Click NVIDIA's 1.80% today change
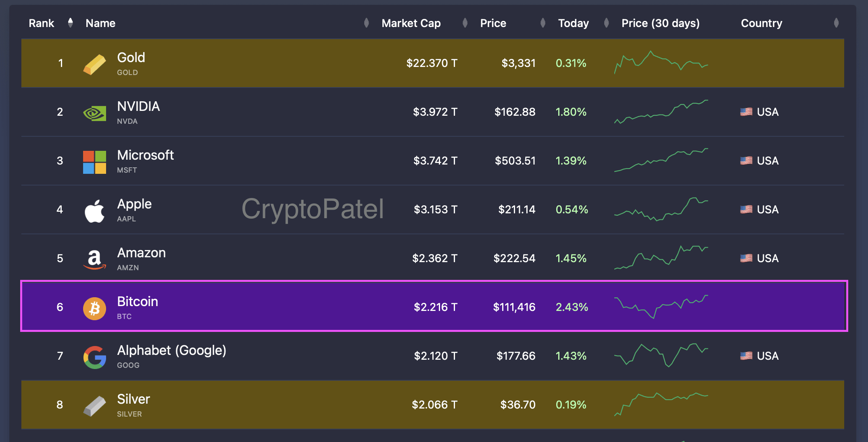This screenshot has height=442, width=868. click(571, 112)
